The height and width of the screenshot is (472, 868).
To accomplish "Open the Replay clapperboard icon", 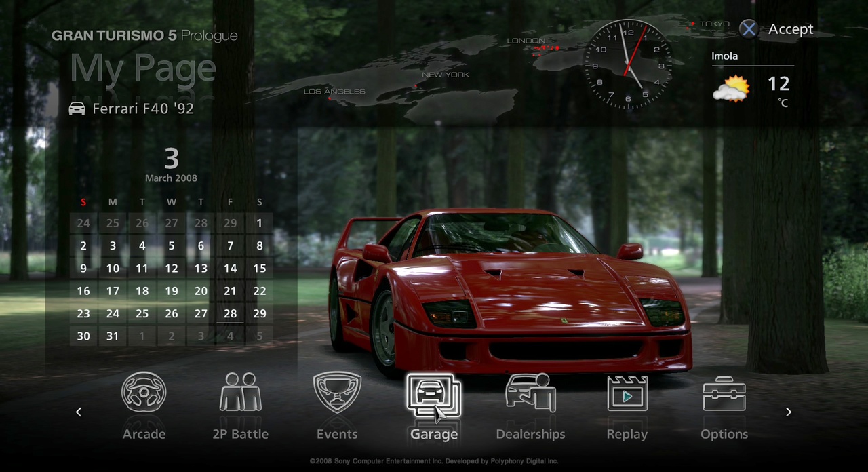I will 627,393.
